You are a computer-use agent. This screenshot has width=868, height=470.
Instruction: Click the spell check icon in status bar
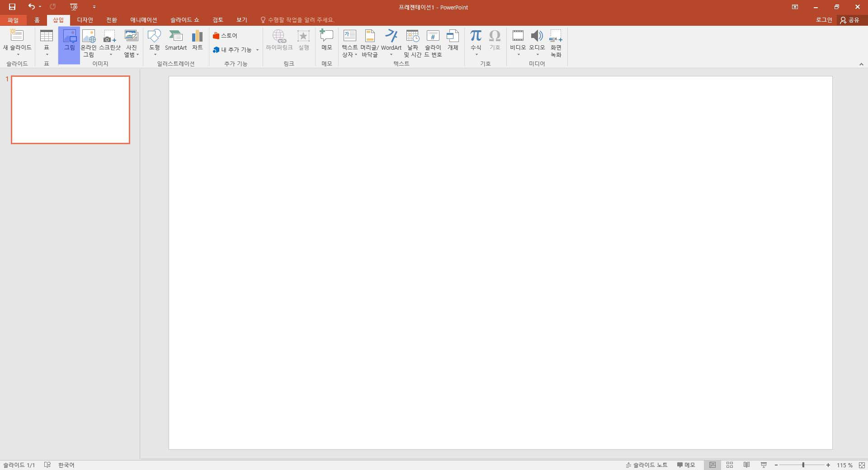click(47, 465)
